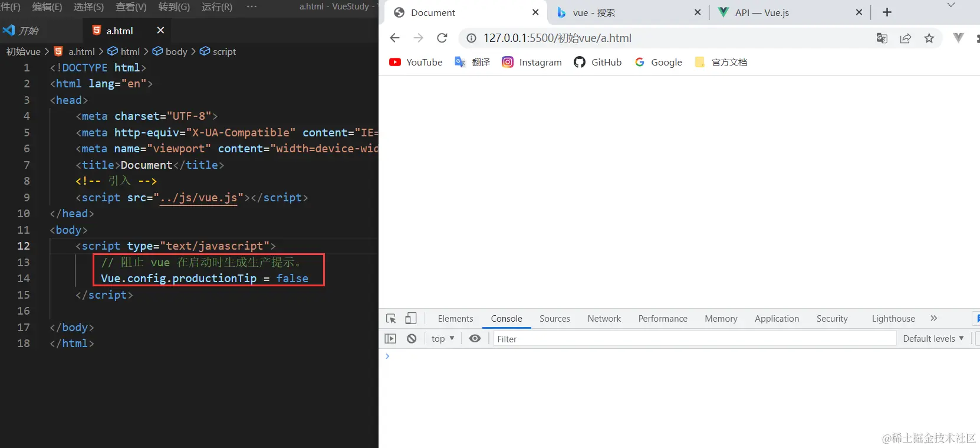Viewport: 980px width, 448px height.
Task: Open the 查看(V) menu in VS Code
Action: (x=131, y=7)
